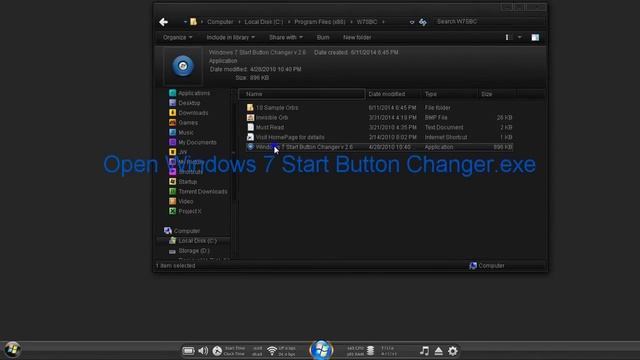Open the view options dropdown arrow

click(x=520, y=38)
